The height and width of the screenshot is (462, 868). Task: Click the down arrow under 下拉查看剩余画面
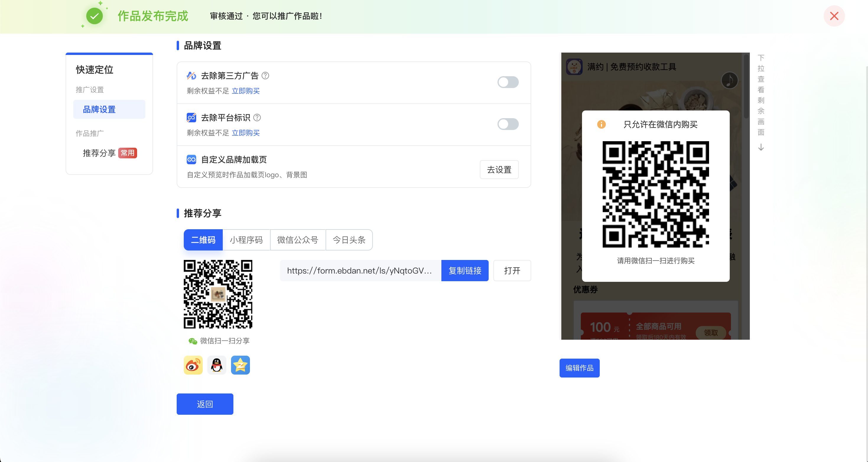pos(761,147)
